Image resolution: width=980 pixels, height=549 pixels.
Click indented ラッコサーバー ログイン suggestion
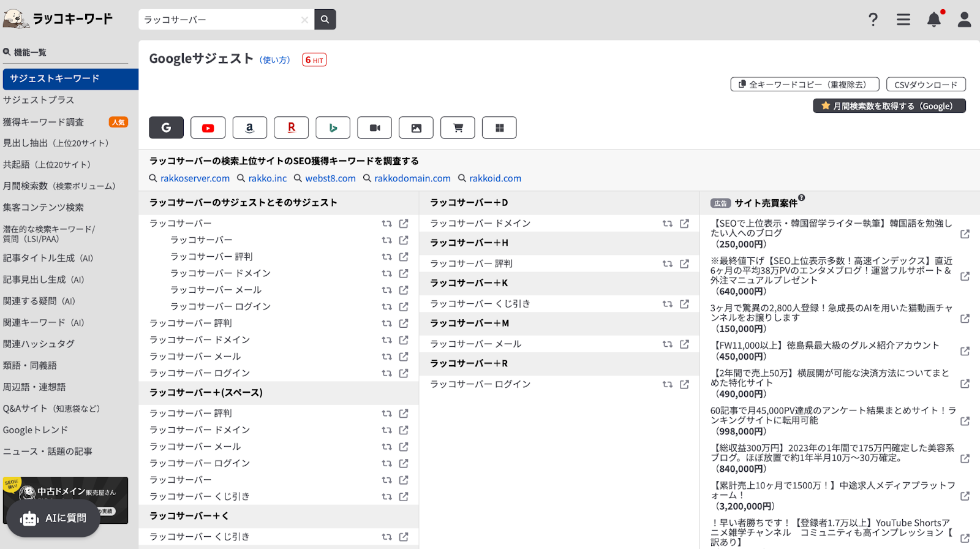pos(221,306)
